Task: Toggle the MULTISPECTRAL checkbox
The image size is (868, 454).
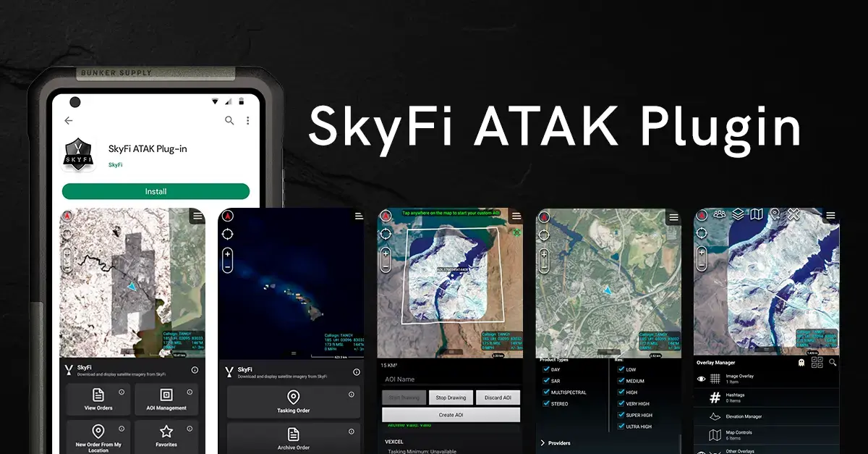Action: click(x=546, y=392)
